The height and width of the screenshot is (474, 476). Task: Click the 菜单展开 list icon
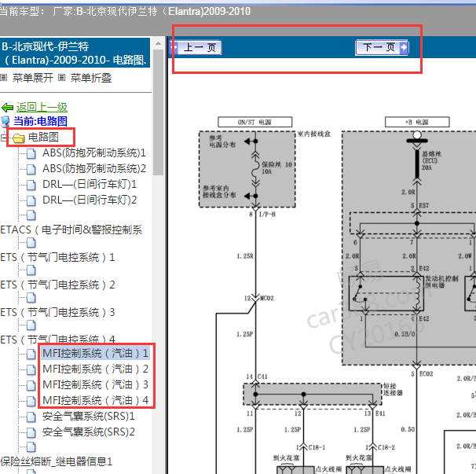4,78
